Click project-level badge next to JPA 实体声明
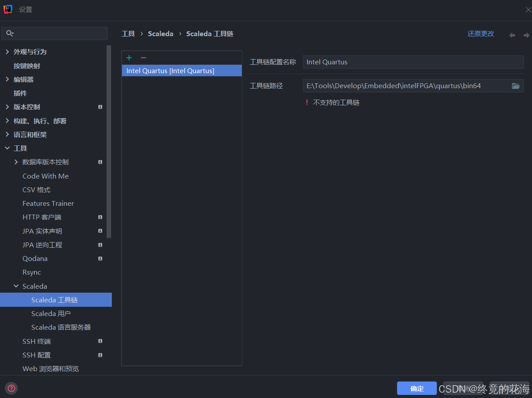The image size is (532, 398). point(100,231)
